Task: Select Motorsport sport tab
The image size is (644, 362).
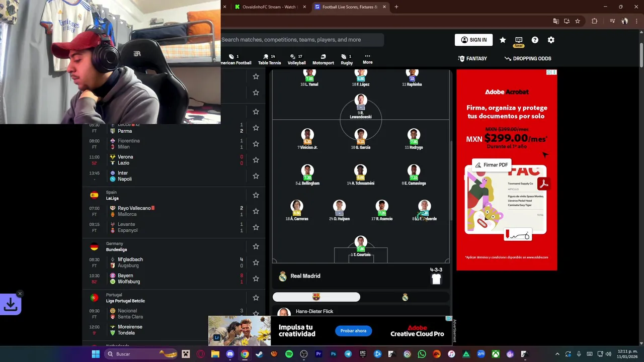Action: click(323, 59)
